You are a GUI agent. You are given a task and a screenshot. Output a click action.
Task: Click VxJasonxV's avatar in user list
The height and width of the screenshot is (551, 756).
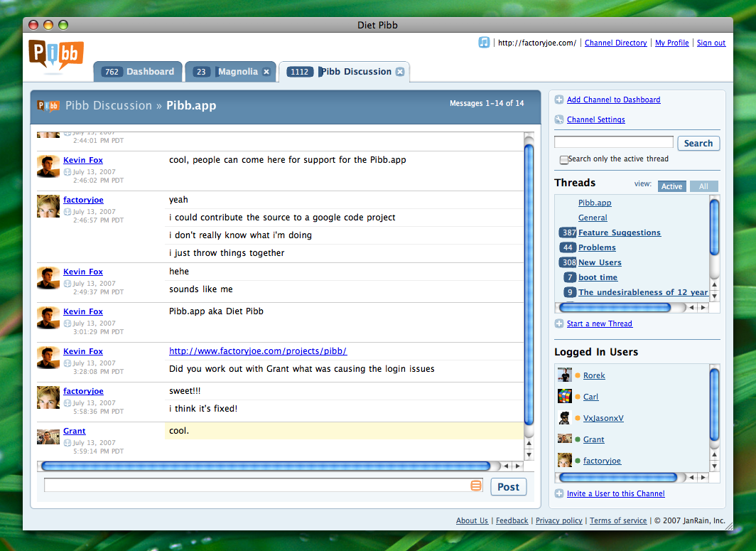565,418
